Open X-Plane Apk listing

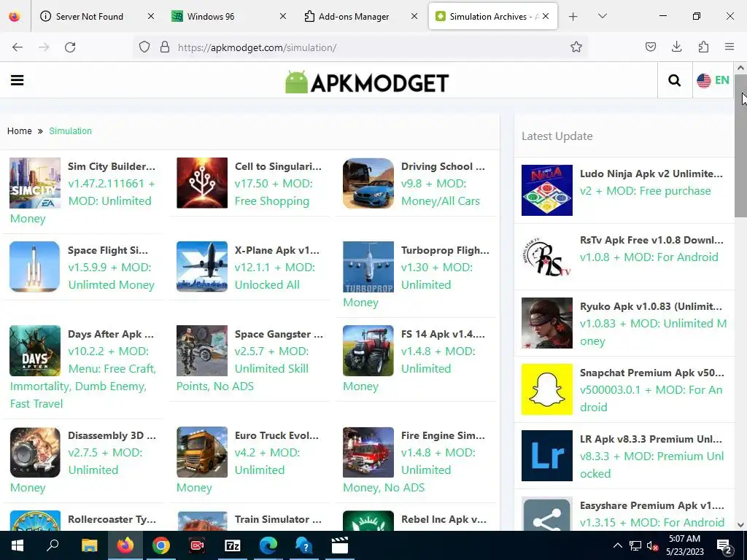coord(276,250)
